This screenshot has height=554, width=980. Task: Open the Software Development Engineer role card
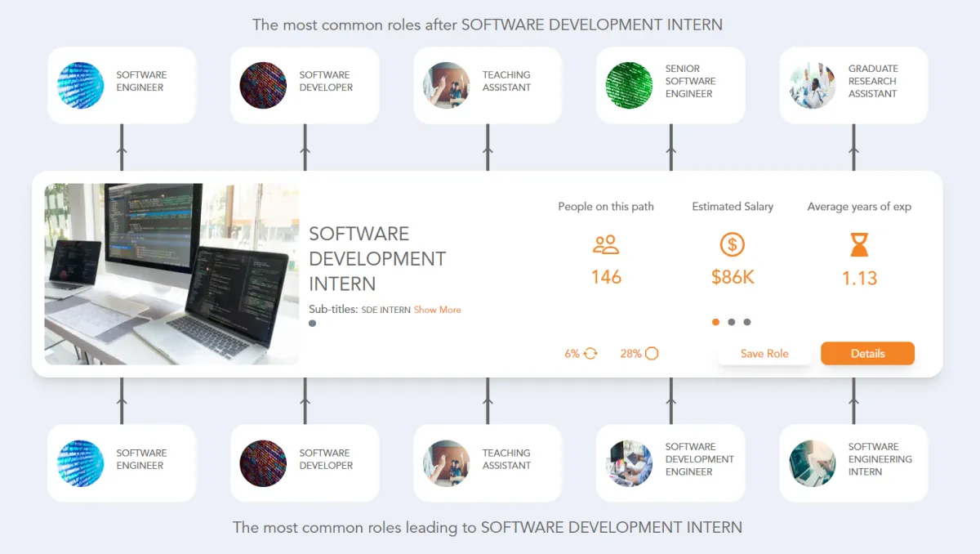(670, 462)
